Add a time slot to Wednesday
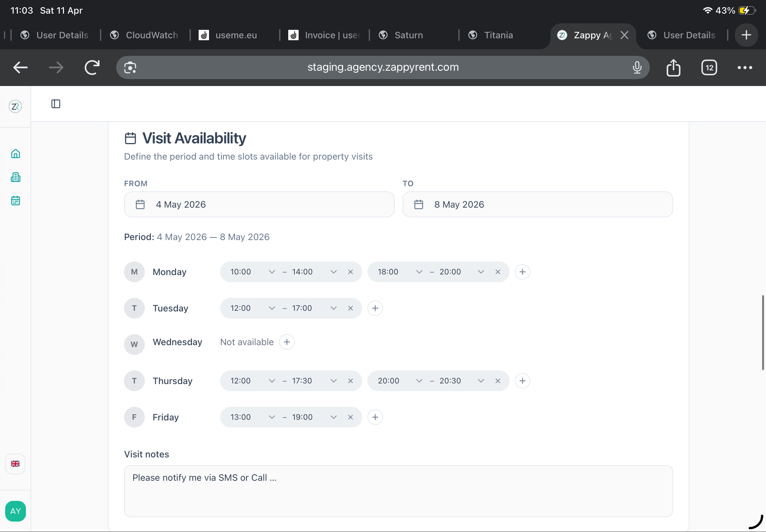Image resolution: width=766 pixels, height=532 pixels. click(287, 342)
